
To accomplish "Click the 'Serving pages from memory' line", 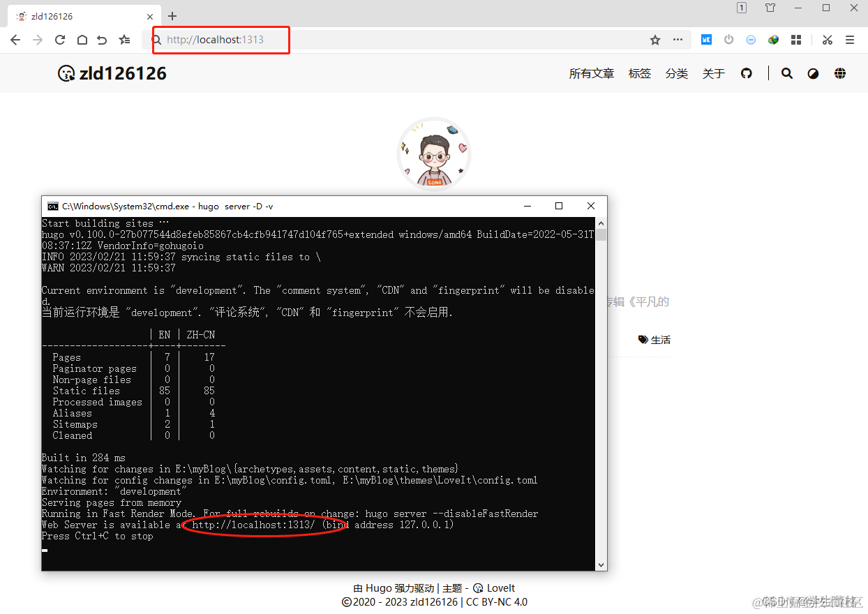I will 112,502.
